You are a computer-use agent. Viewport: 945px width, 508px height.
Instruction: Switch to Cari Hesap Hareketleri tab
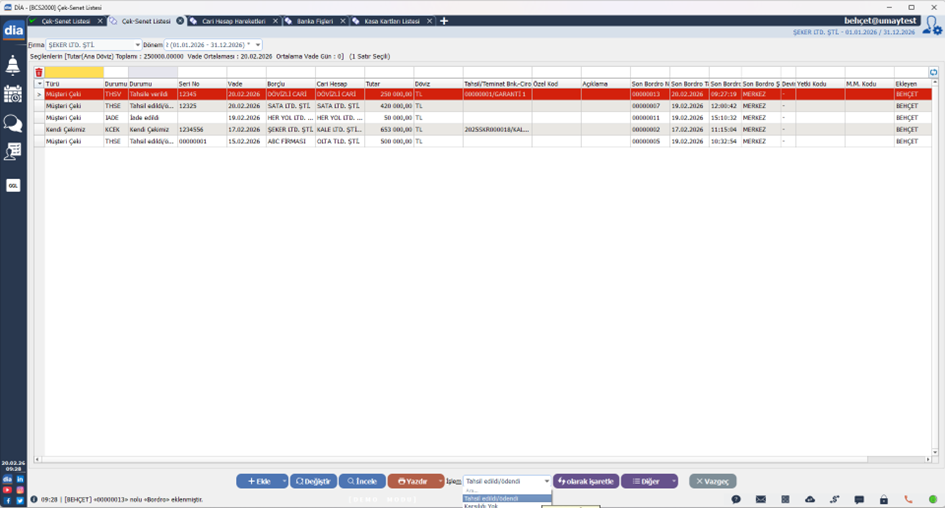[231, 21]
